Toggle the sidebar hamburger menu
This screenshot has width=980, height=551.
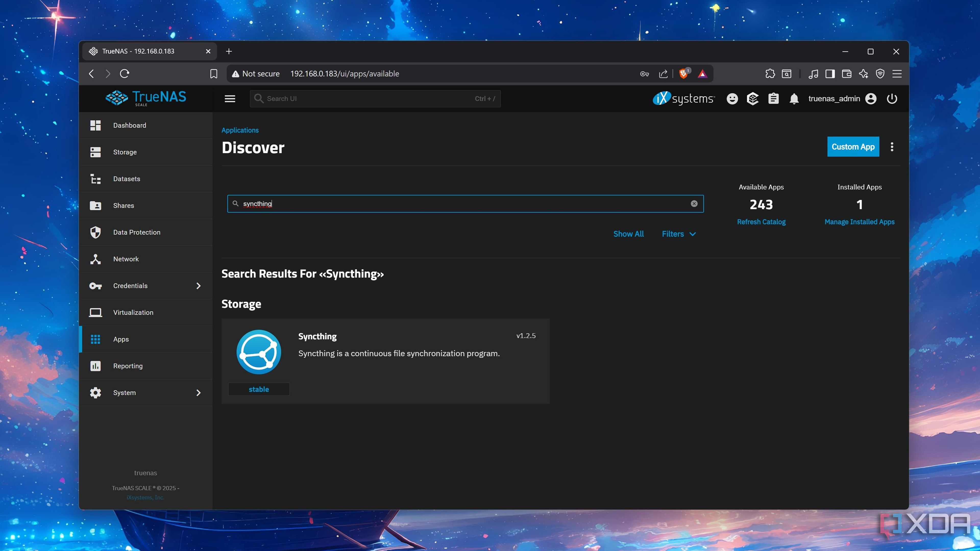[230, 99]
